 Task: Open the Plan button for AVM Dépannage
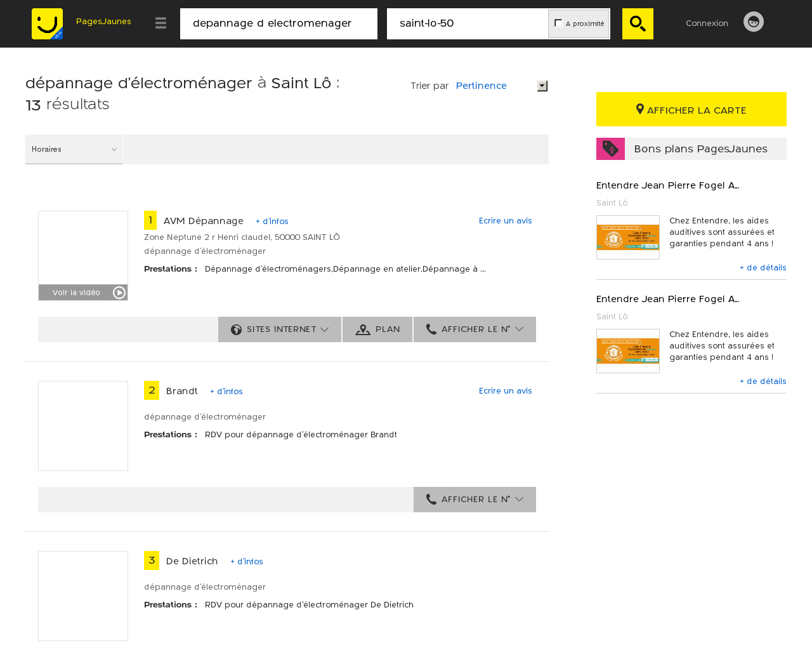pos(377,329)
